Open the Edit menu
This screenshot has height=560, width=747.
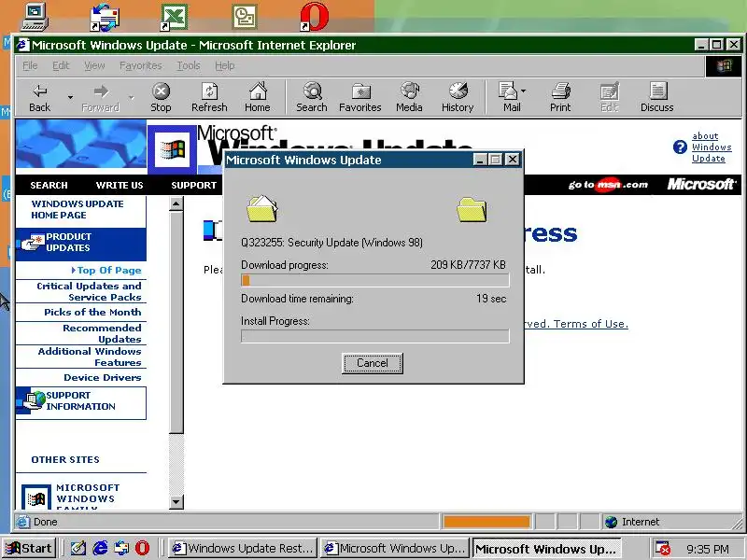(61, 65)
